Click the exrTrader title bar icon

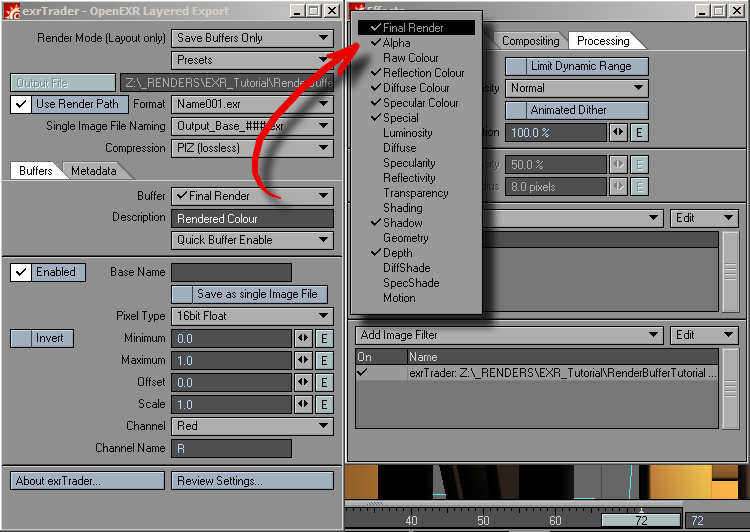pos(11,11)
